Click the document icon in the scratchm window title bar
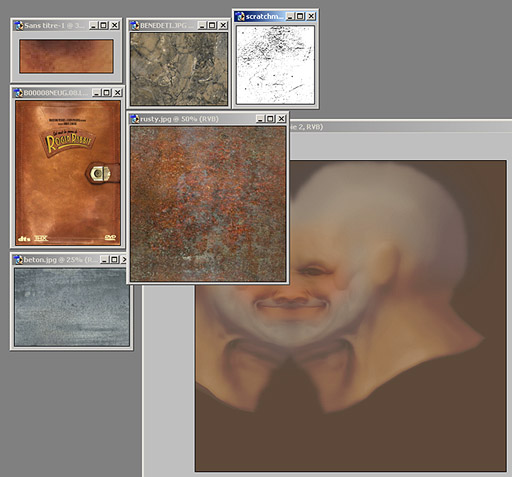Viewport: 512px width, 477px height. [240, 16]
